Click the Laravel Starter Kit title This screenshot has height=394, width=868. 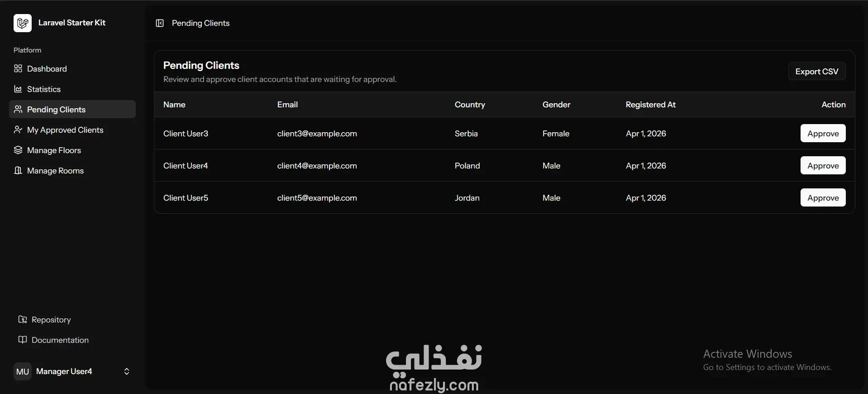[x=72, y=23]
